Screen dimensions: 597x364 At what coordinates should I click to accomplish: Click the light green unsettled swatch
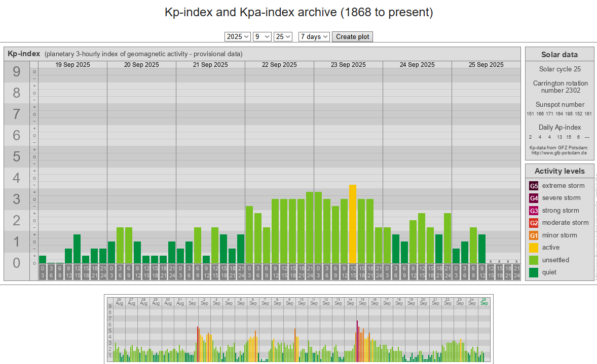click(x=534, y=260)
